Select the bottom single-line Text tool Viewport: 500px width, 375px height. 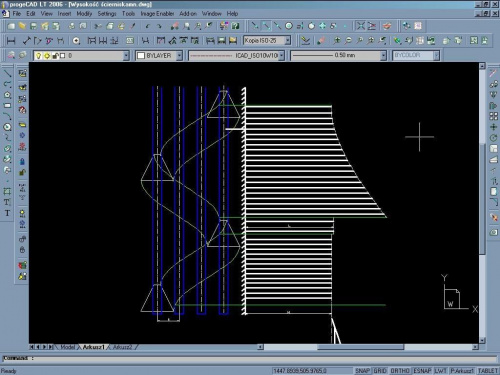point(7,213)
